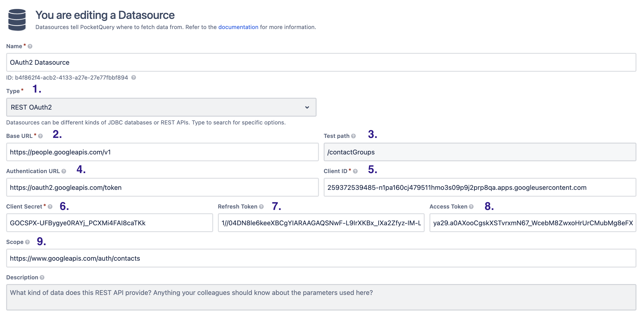Screen dimensions: 644x315
Task: Click the help icon next to Refresh Token
Action: (x=261, y=207)
